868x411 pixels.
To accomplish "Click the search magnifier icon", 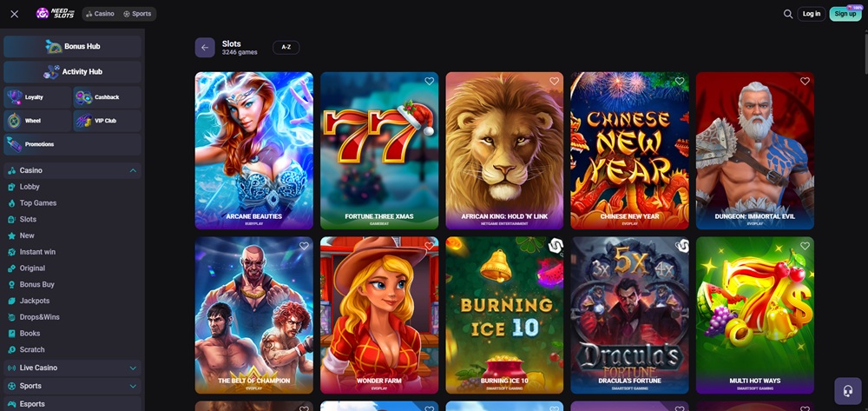I will (x=788, y=14).
